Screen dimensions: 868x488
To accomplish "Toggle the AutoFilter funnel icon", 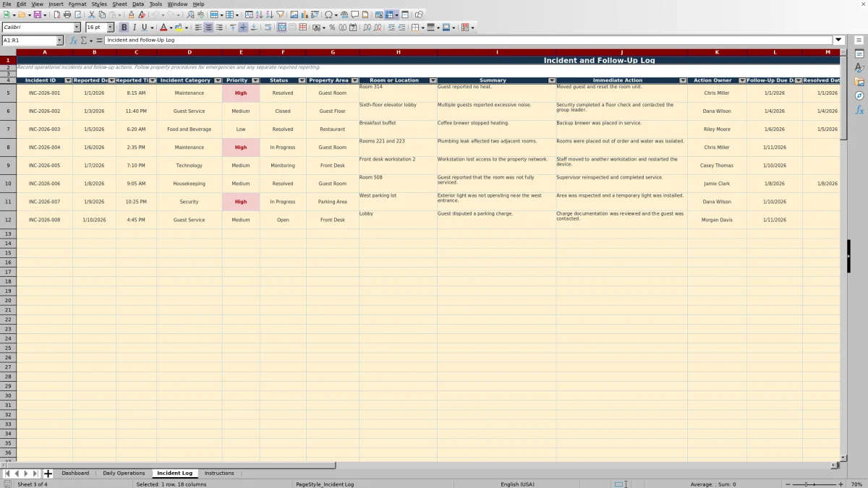I will coord(280,14).
